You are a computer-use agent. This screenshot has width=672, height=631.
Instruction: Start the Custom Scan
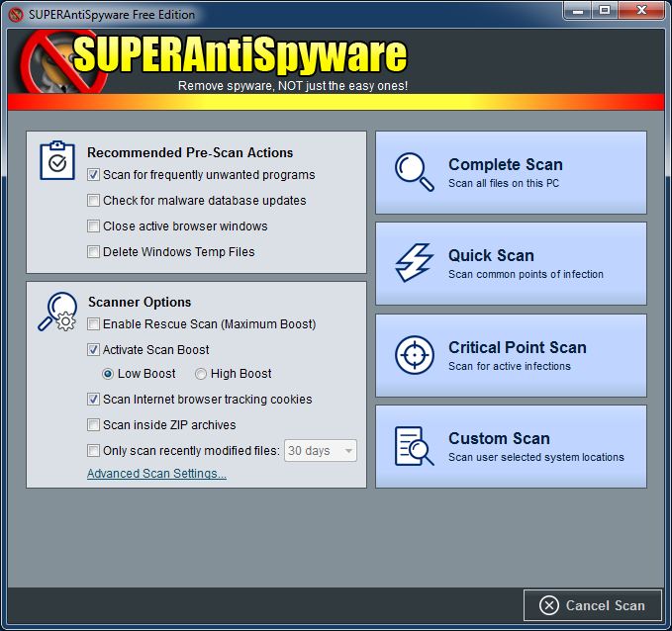pyautogui.click(x=511, y=447)
